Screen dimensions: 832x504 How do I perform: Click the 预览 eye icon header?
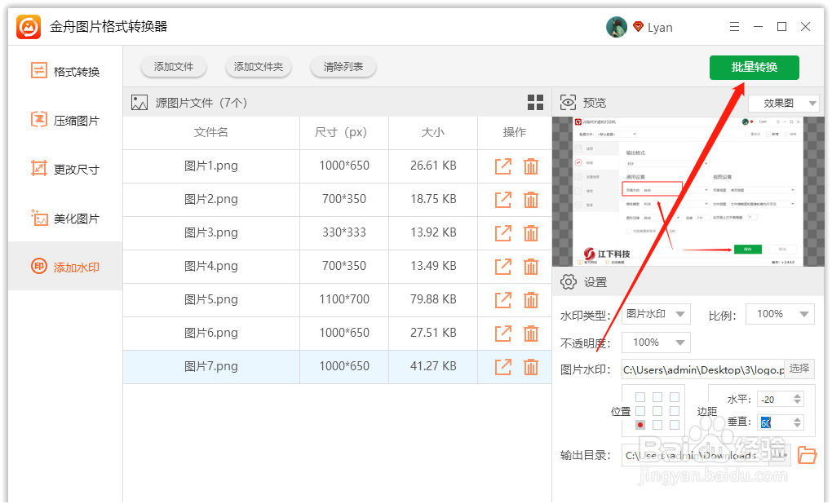coord(568,102)
